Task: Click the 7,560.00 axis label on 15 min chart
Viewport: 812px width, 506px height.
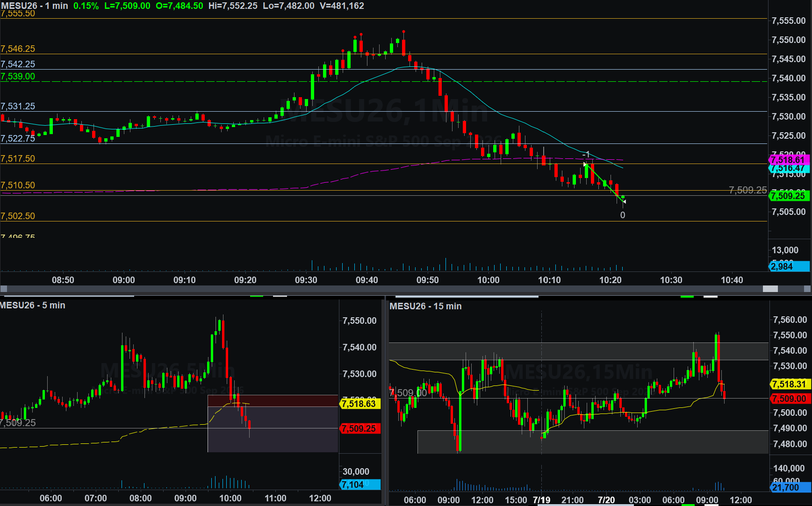Action: point(790,320)
